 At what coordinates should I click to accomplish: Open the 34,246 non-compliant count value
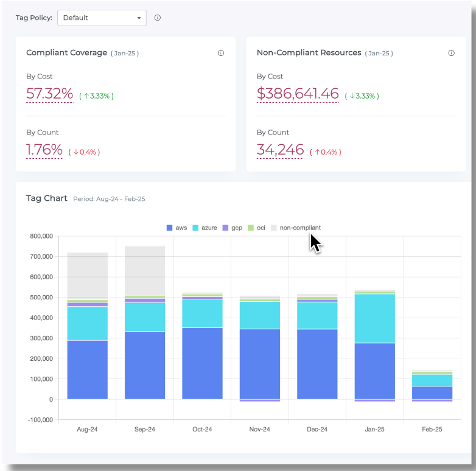pyautogui.click(x=280, y=150)
